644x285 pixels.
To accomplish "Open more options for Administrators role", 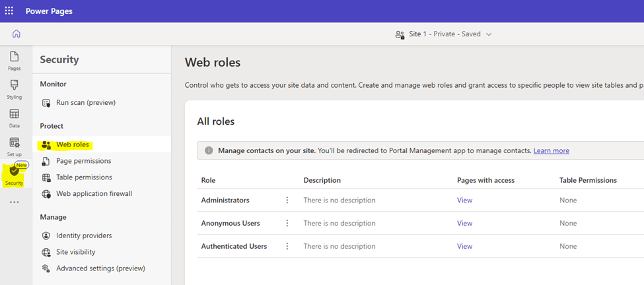I will point(287,201).
